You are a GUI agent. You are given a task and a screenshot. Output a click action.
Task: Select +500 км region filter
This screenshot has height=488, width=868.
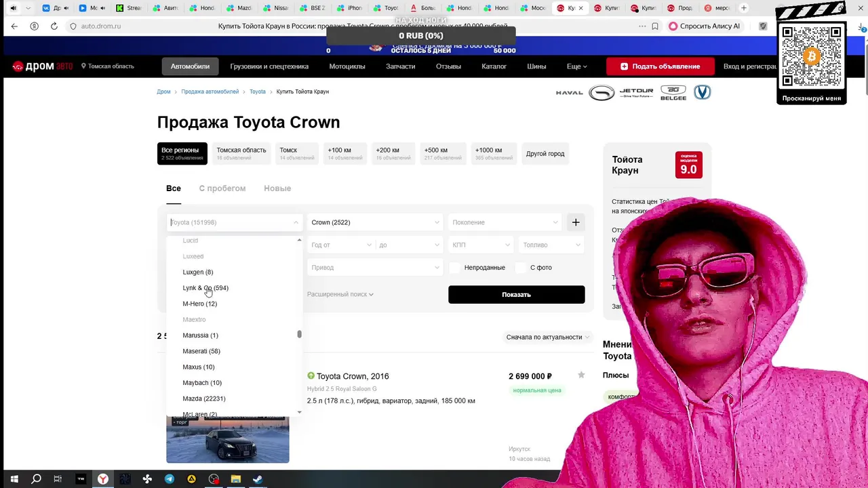point(443,154)
